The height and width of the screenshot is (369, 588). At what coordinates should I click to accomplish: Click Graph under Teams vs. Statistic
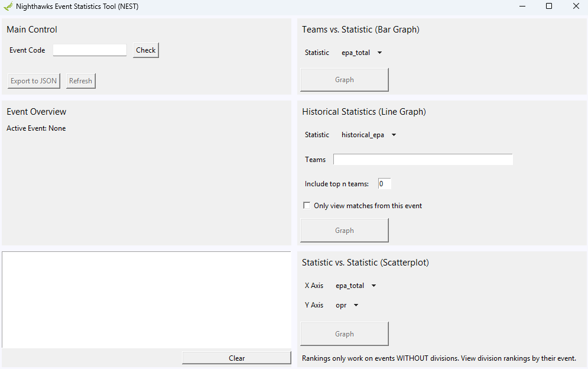point(345,80)
